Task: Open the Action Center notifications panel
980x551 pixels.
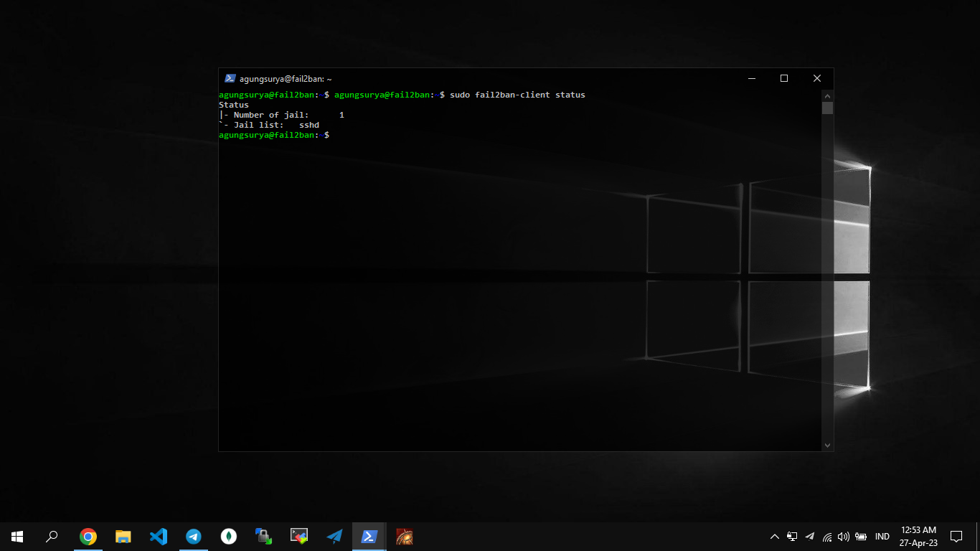Action: 956,536
